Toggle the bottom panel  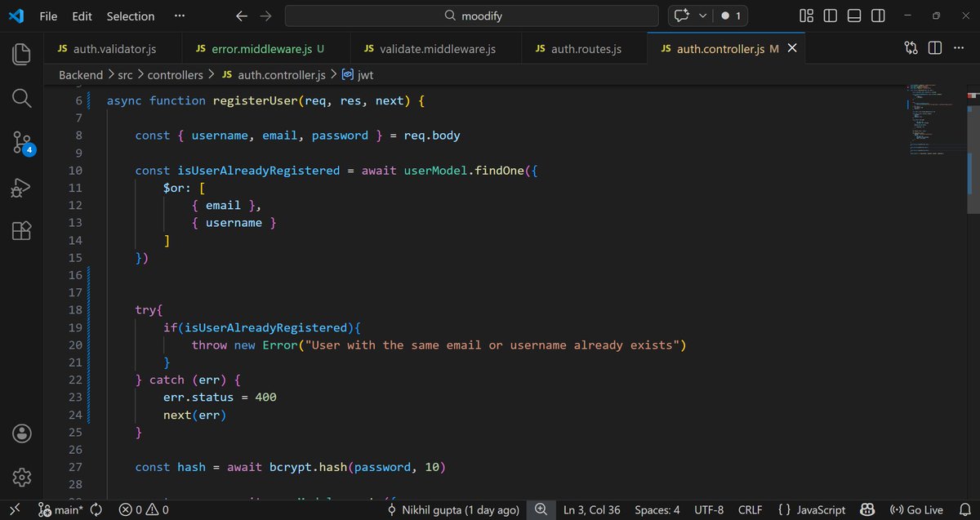click(x=854, y=16)
